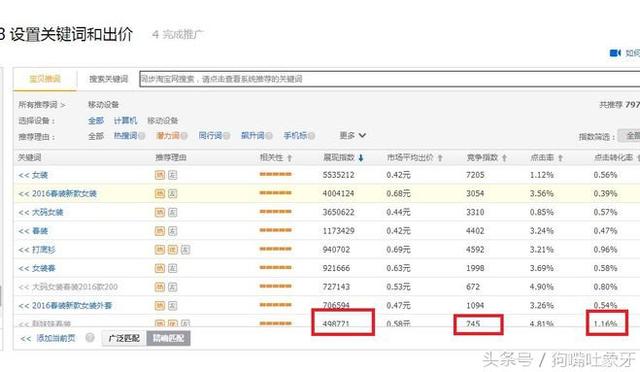The width and height of the screenshot is (640, 372).
Task: Click value 5535212 in 女装 row
Action: click(338, 175)
